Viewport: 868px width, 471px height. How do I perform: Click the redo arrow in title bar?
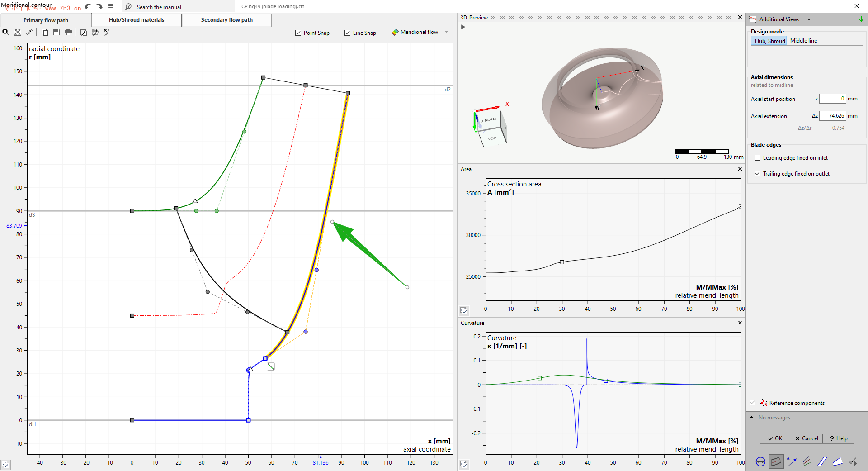tap(99, 6)
